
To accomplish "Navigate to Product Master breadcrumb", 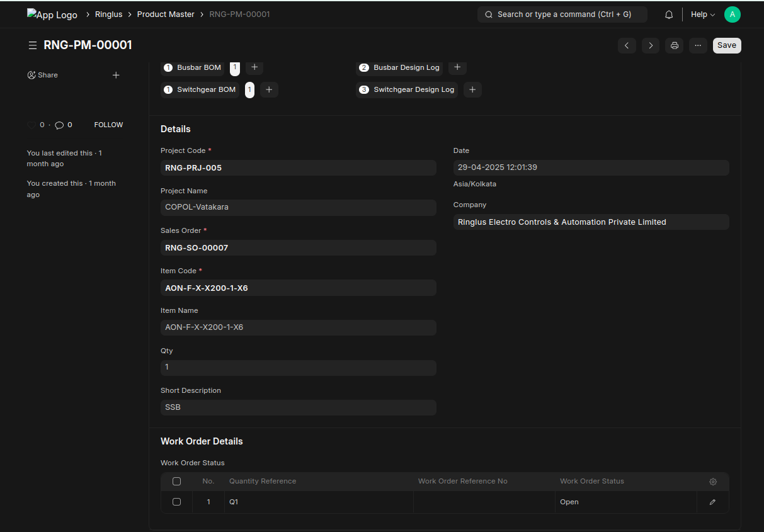I will pyautogui.click(x=166, y=14).
